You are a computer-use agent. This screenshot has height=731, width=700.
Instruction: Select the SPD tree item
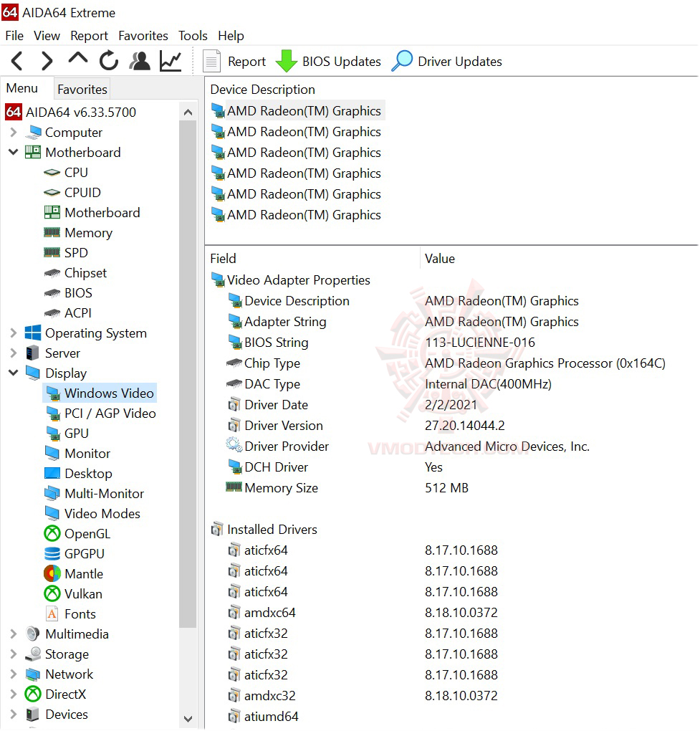pyautogui.click(x=66, y=253)
